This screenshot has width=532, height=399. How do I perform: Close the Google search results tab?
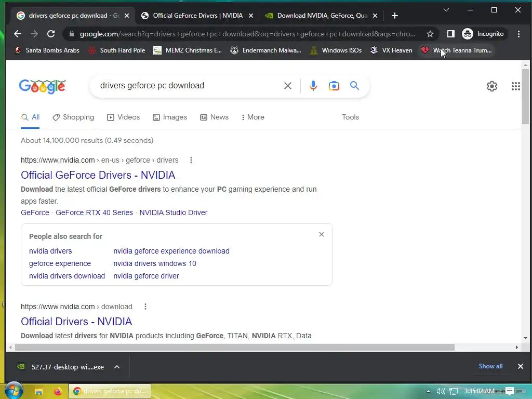(127, 16)
